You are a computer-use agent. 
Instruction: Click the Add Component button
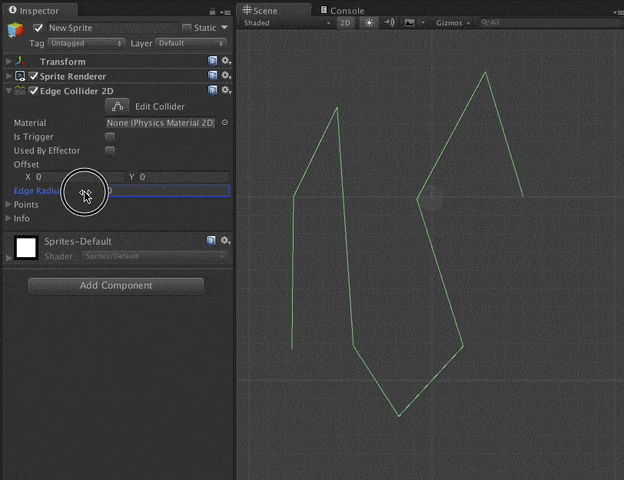pyautogui.click(x=116, y=285)
